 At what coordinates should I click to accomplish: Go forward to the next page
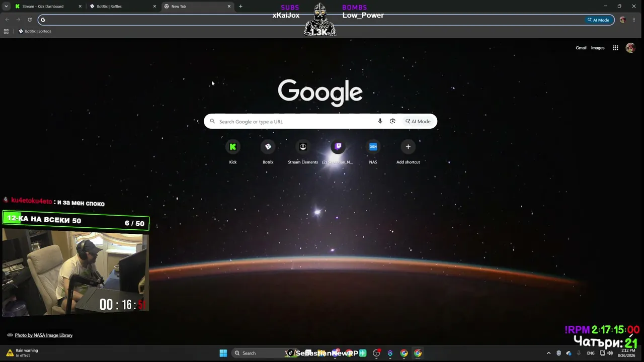click(x=18, y=20)
